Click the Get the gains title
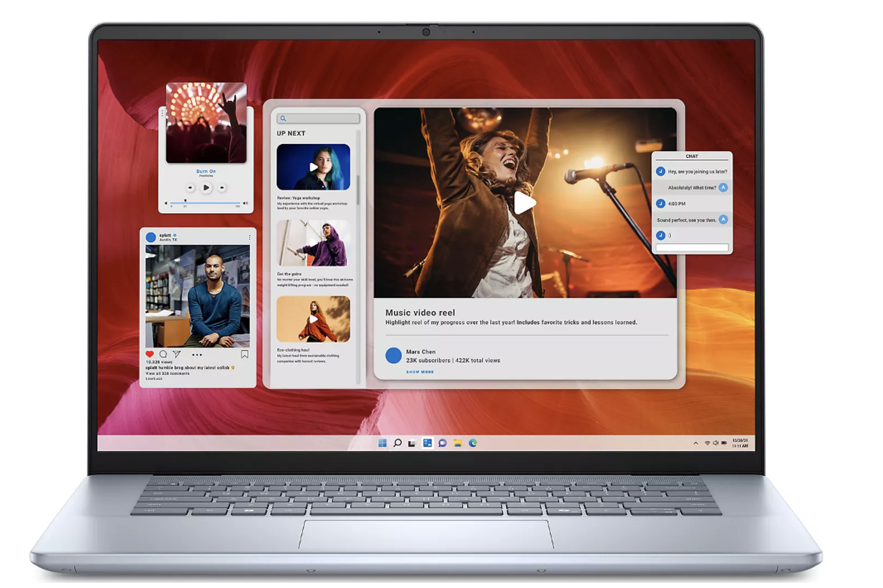Image resolution: width=883 pixels, height=588 pixels. point(289,274)
